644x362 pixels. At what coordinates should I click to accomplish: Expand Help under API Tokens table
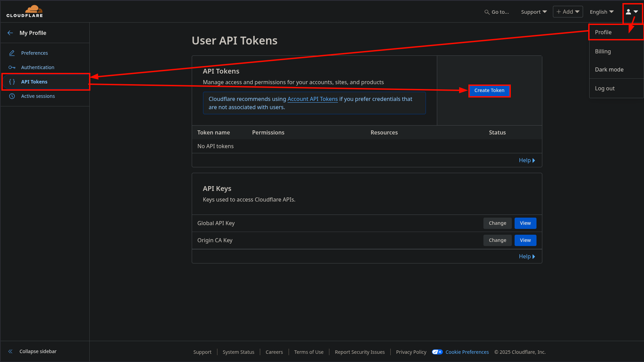pos(527,160)
